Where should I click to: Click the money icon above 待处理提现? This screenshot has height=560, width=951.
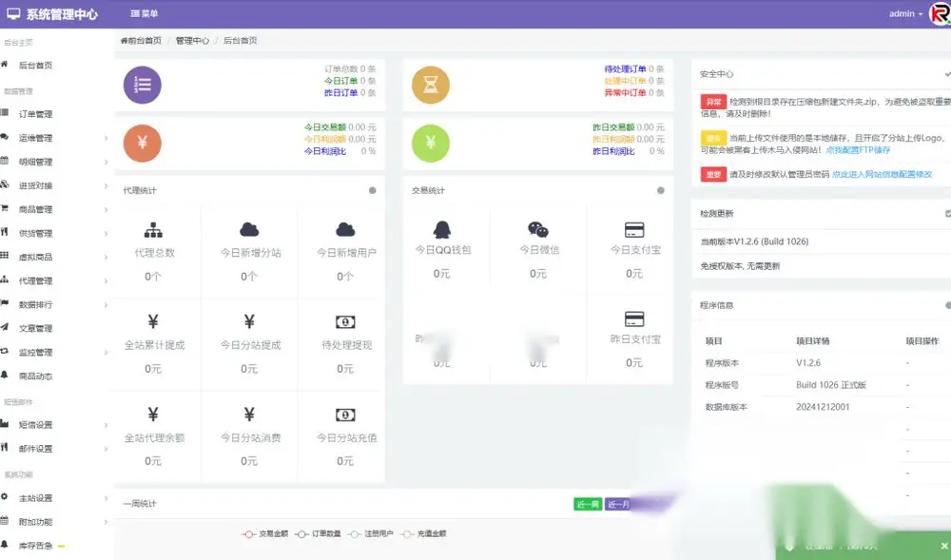coord(345,322)
